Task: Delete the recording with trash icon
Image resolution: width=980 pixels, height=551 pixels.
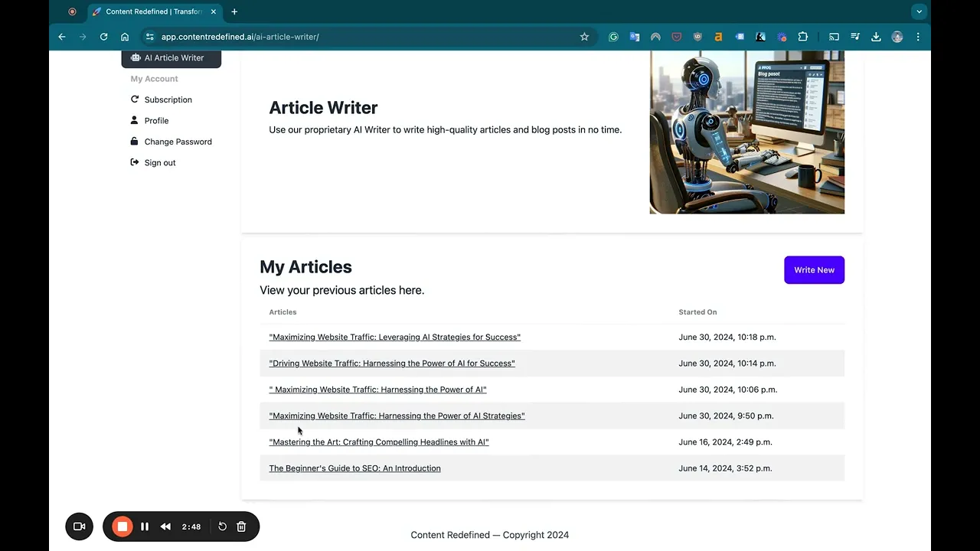Action: (241, 527)
